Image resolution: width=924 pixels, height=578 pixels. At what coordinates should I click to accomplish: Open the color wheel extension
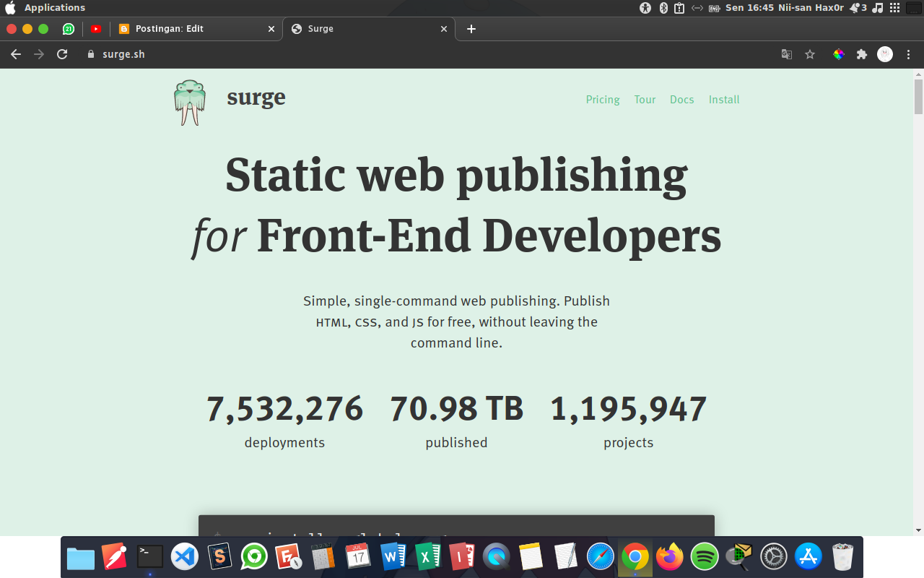coord(839,54)
